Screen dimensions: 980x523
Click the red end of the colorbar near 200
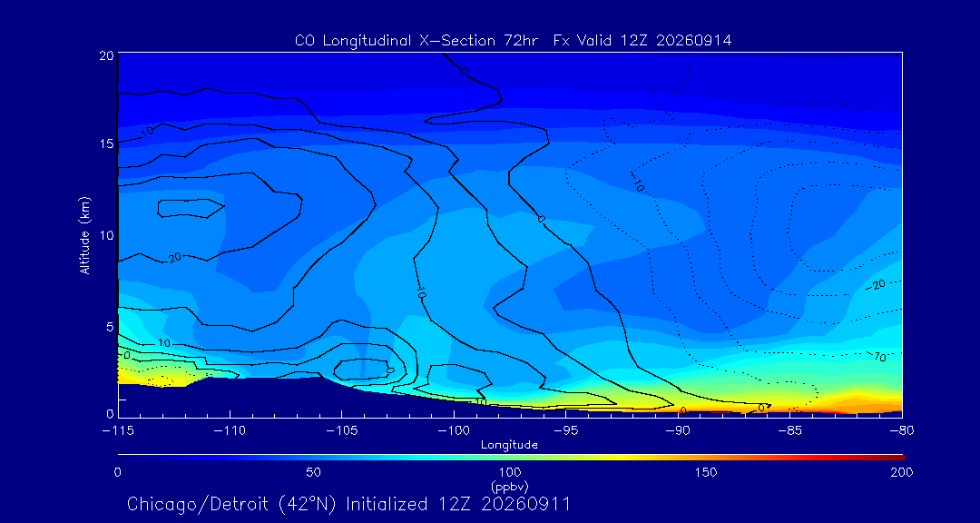pos(898,457)
